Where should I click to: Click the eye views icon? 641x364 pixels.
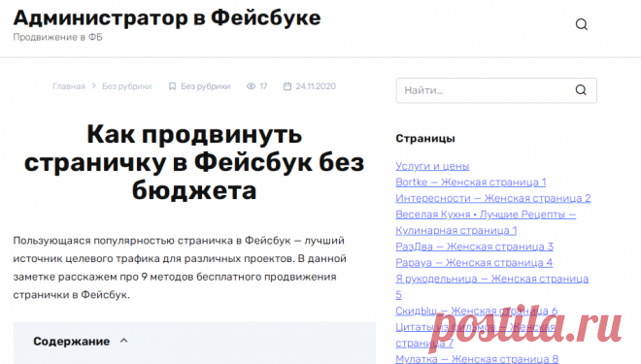click(251, 86)
